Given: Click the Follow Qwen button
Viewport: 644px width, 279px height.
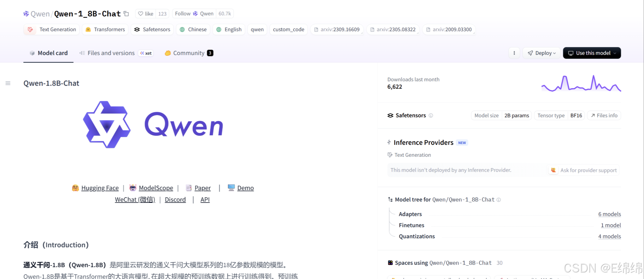Looking at the screenshot, I should point(194,14).
